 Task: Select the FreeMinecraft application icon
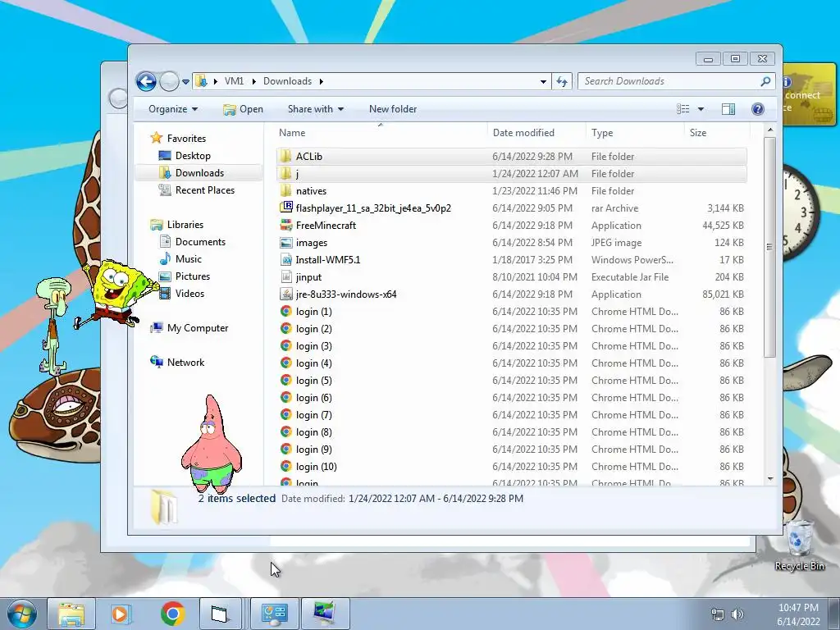(x=286, y=225)
